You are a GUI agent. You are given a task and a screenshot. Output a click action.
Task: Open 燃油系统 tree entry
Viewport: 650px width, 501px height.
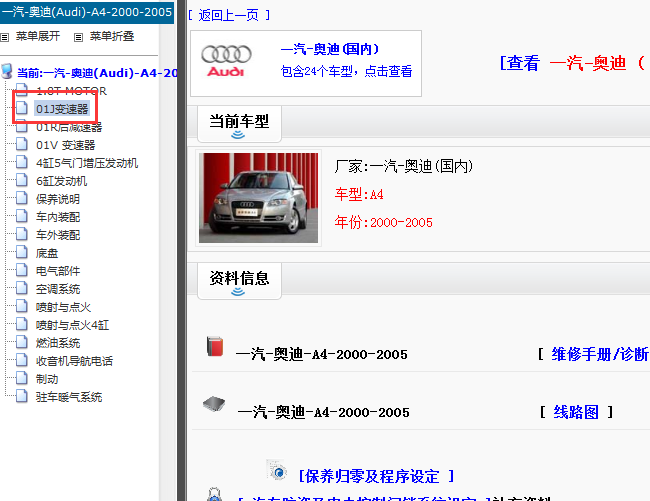[x=58, y=343]
